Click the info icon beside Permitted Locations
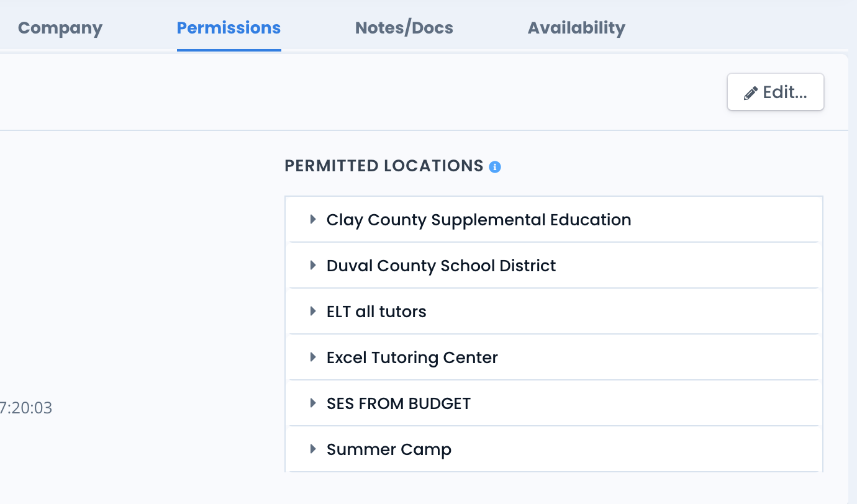This screenshot has height=504, width=857. pos(495,167)
